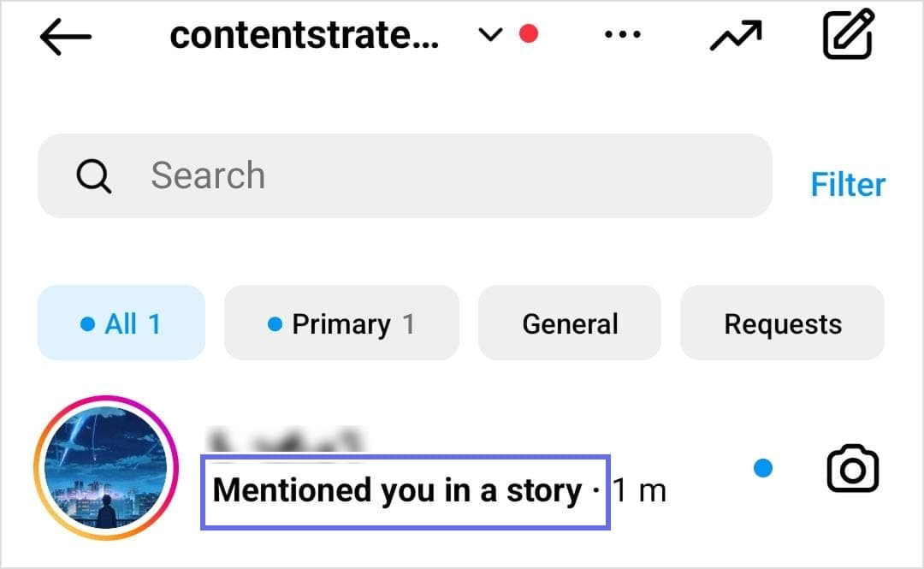Open the Mentioned you in a story message
The width and height of the screenshot is (924, 569).
tap(397, 490)
